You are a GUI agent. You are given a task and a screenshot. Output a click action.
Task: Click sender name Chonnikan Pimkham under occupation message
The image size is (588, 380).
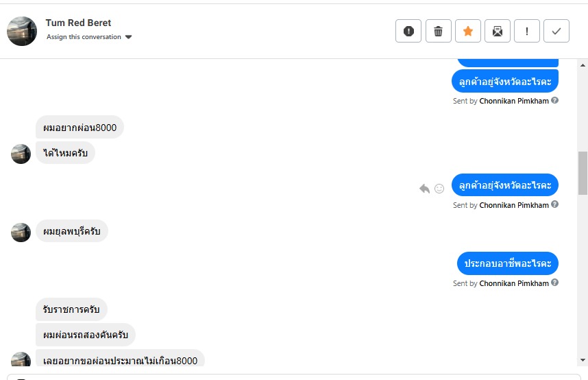[514, 283]
